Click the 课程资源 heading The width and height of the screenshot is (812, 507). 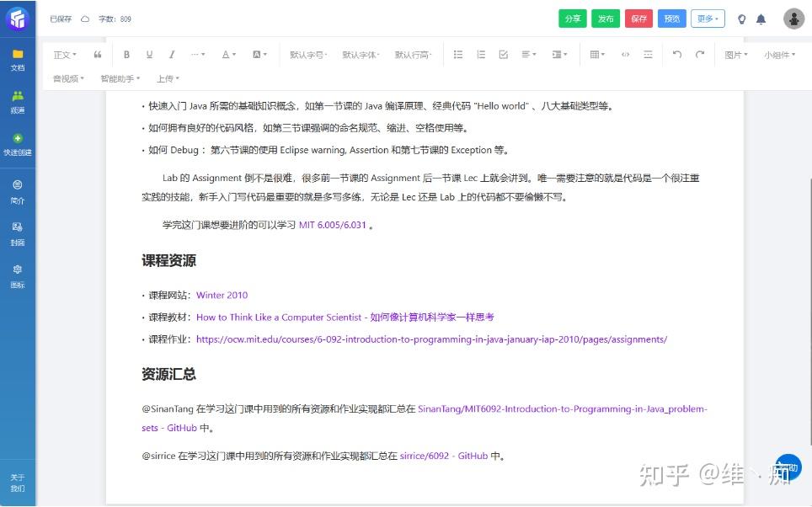click(x=168, y=260)
